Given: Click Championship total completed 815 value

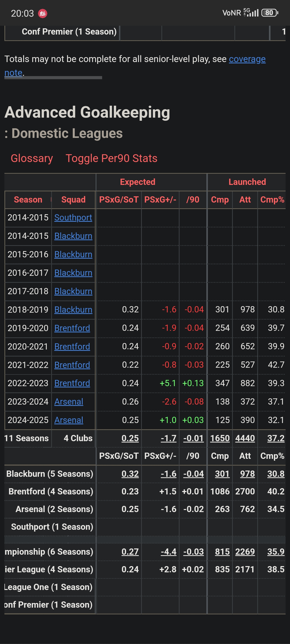Looking at the screenshot, I should coord(222,552).
